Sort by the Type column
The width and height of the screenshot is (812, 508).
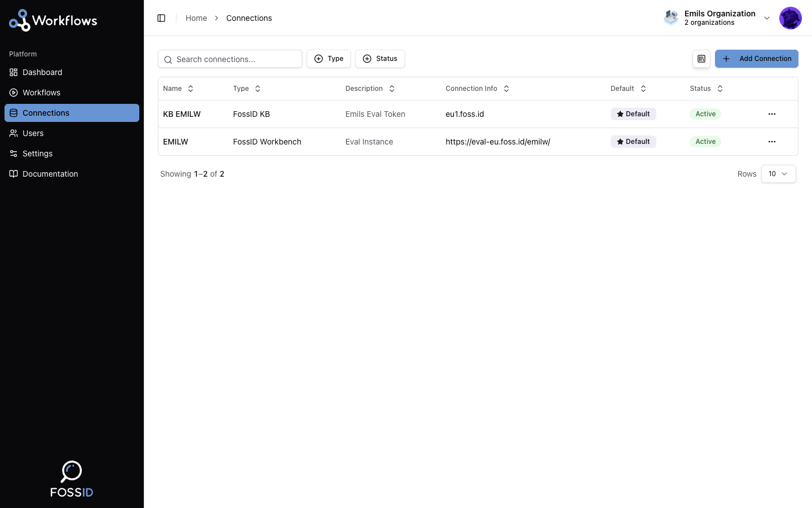tap(247, 89)
